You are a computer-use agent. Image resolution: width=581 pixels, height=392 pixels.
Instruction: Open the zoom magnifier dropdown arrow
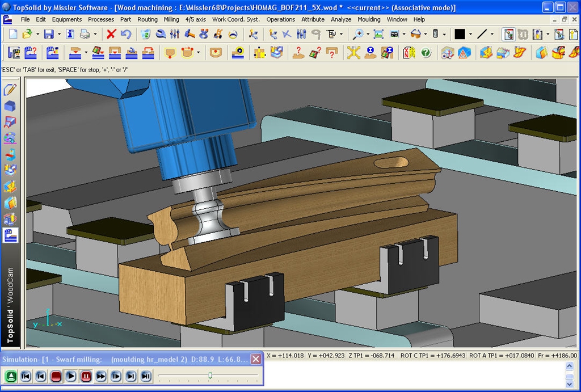coord(368,35)
